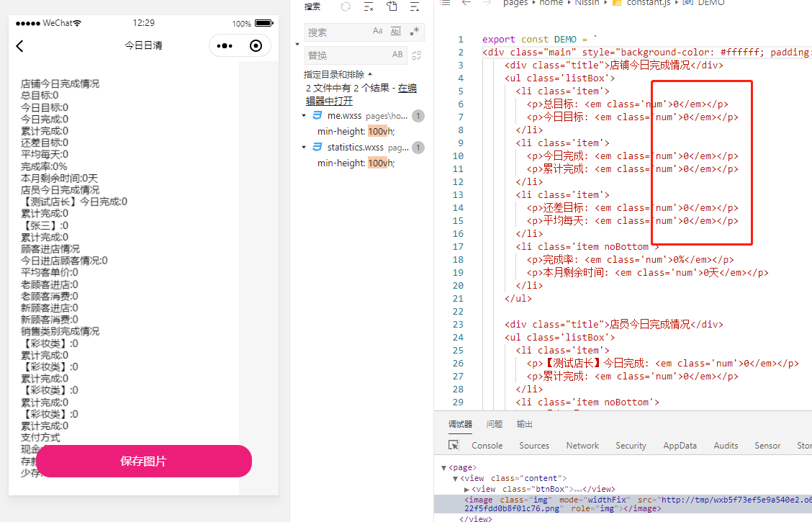
Task: Click the 完成率:0% line in the simulator
Action: pyautogui.click(x=44, y=167)
